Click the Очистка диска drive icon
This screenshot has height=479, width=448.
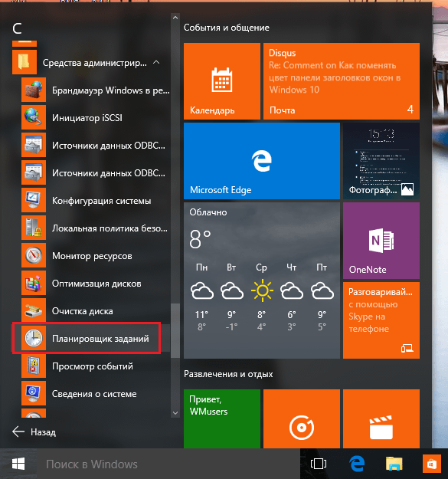point(34,310)
